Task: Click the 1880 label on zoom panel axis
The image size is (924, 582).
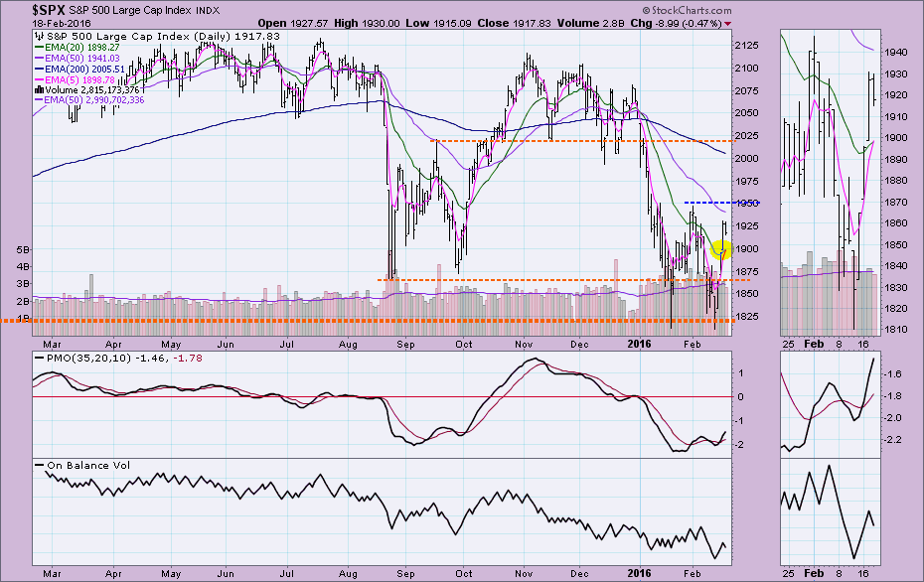Action: (x=894, y=181)
